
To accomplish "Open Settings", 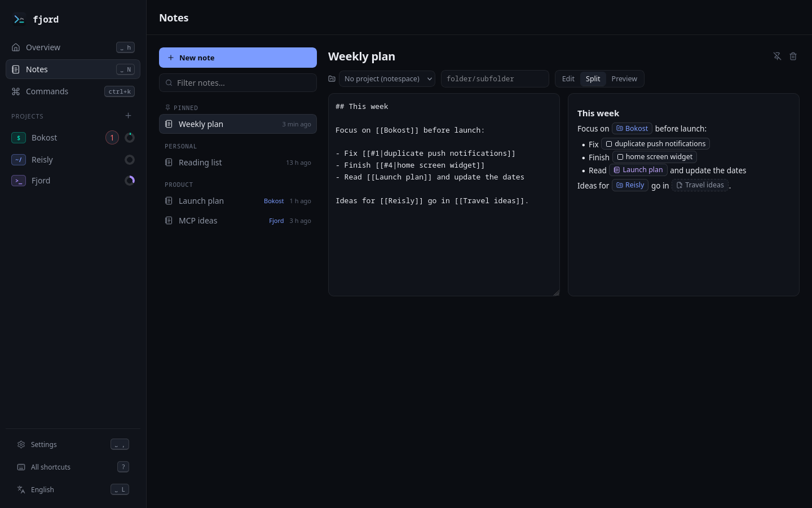I will pyautogui.click(x=73, y=445).
